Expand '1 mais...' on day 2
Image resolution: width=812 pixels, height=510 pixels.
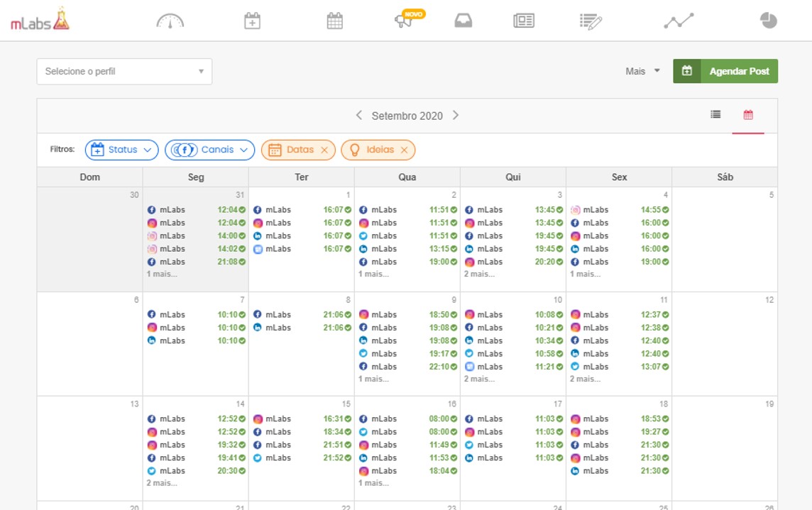pos(373,274)
